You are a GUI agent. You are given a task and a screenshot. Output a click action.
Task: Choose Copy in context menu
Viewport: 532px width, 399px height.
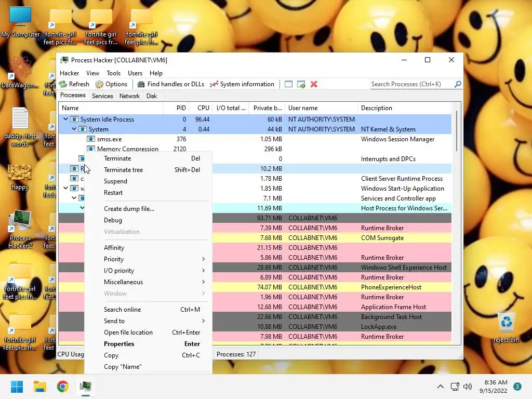coord(149,355)
